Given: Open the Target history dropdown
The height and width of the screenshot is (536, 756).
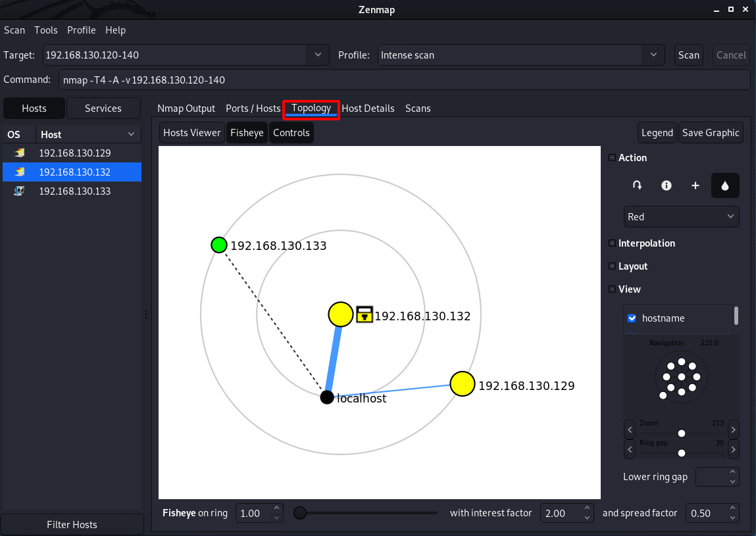Looking at the screenshot, I should [318, 55].
